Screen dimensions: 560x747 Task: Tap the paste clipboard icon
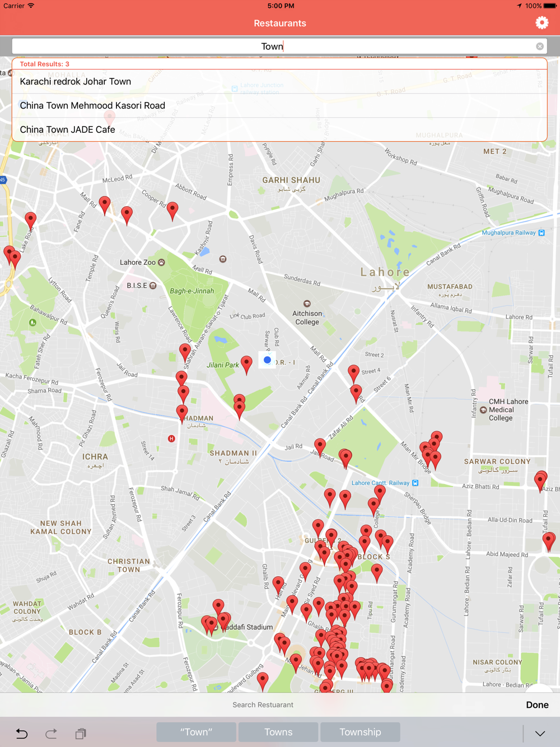point(81,733)
